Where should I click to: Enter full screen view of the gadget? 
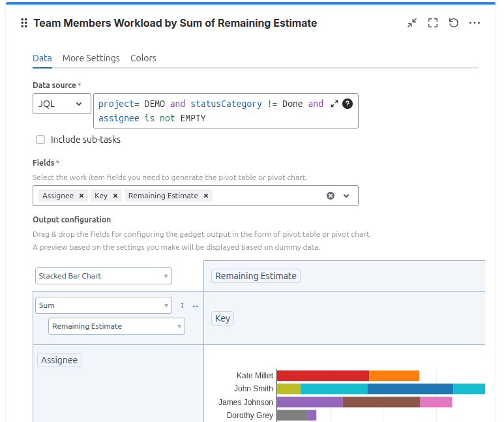pyautogui.click(x=433, y=23)
